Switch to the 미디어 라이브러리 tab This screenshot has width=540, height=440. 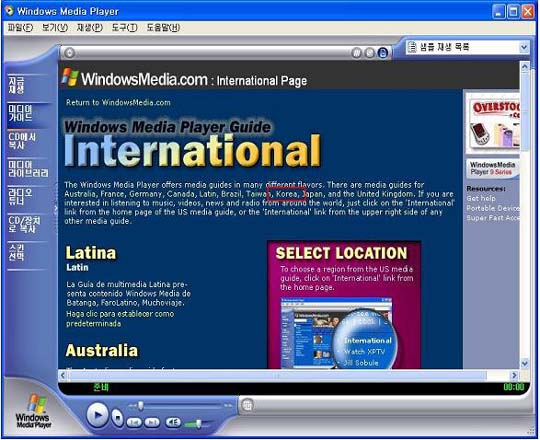(28, 169)
